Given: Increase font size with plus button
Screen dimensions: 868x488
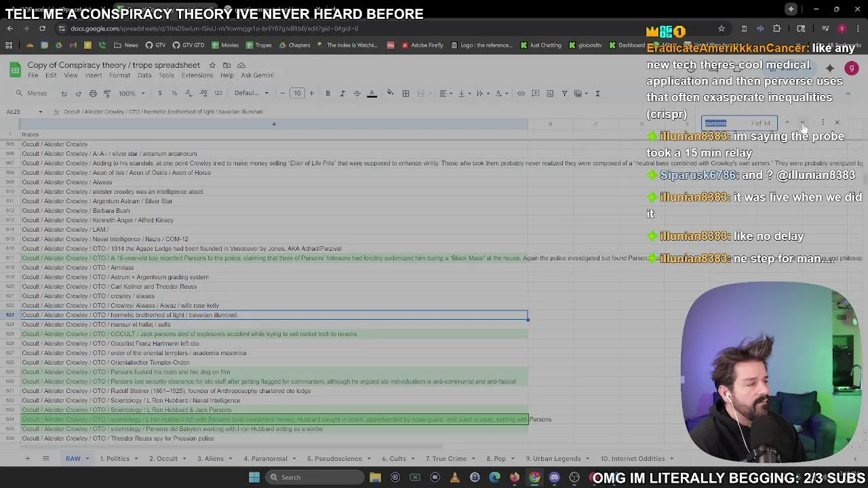Looking at the screenshot, I should 311,94.
